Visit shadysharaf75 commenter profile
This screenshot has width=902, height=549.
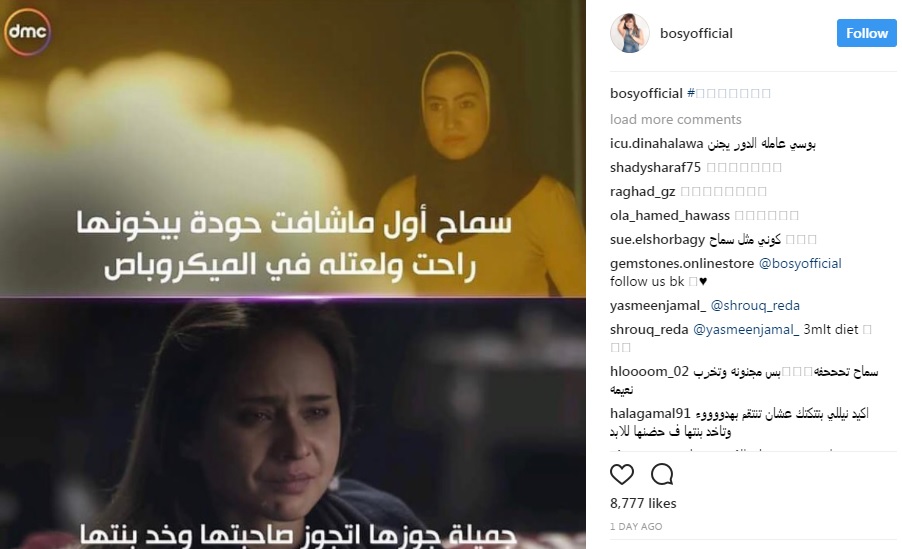[655, 167]
